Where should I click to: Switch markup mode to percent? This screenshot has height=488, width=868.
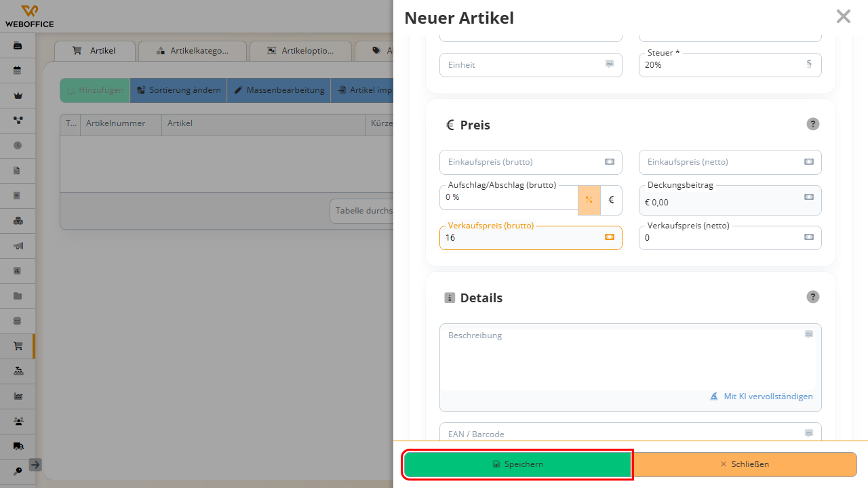coord(589,200)
